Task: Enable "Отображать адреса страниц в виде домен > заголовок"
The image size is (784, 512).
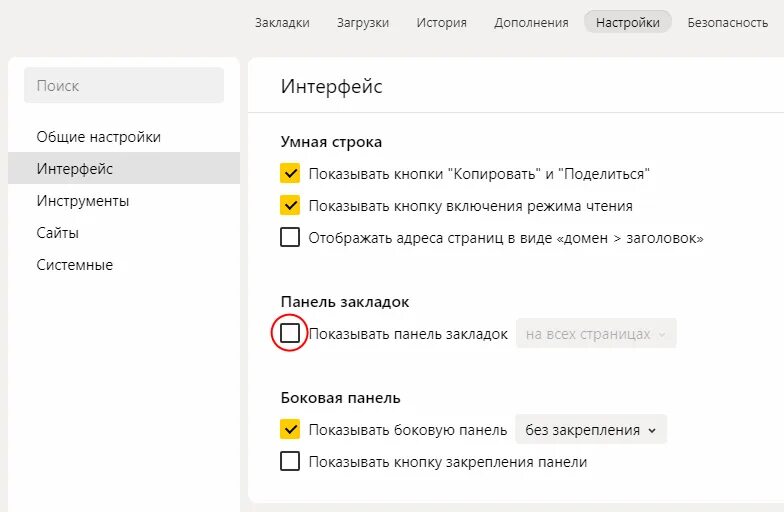Action: [x=290, y=238]
